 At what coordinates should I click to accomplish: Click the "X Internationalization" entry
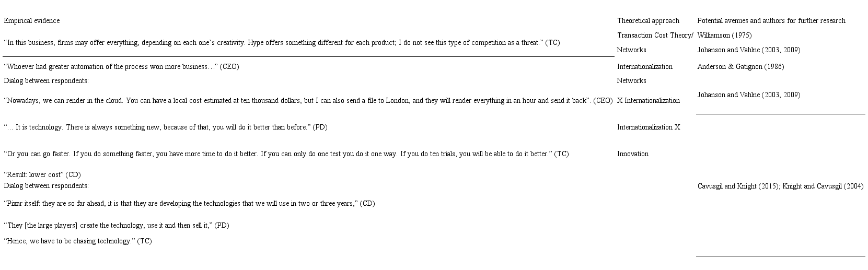point(649,101)
